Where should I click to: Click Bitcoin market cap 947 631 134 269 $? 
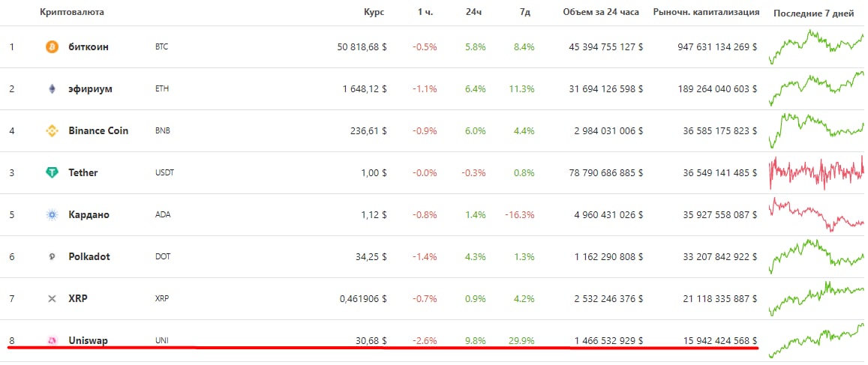pyautogui.click(x=717, y=47)
